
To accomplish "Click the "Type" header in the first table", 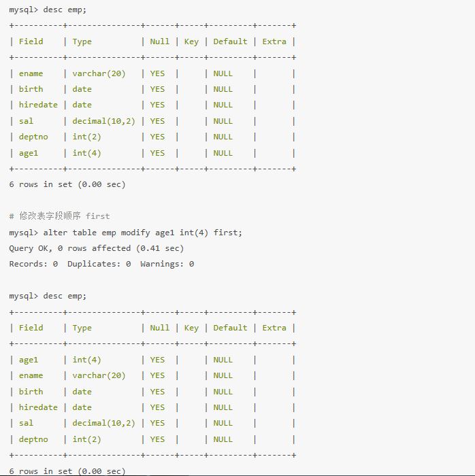I will point(82,41).
